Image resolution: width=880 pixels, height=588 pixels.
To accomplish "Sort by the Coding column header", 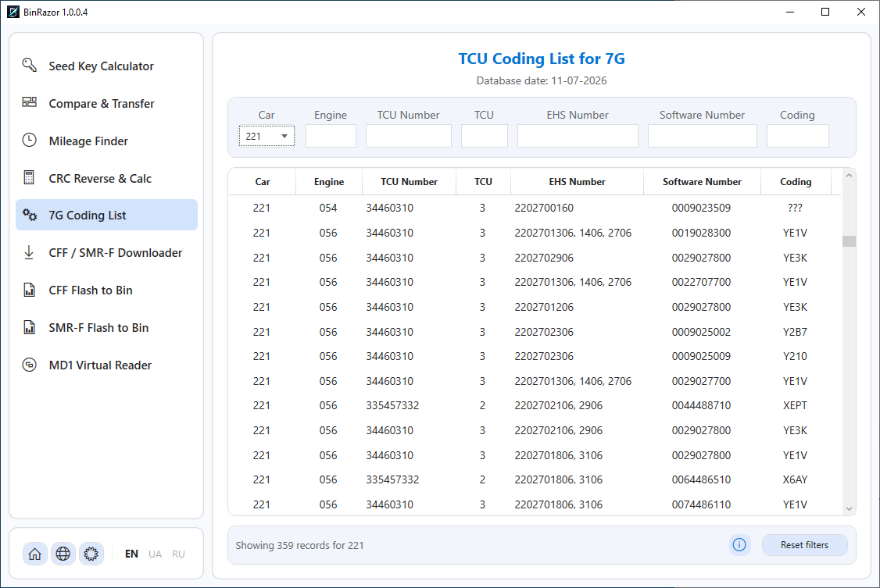I will pyautogui.click(x=796, y=182).
